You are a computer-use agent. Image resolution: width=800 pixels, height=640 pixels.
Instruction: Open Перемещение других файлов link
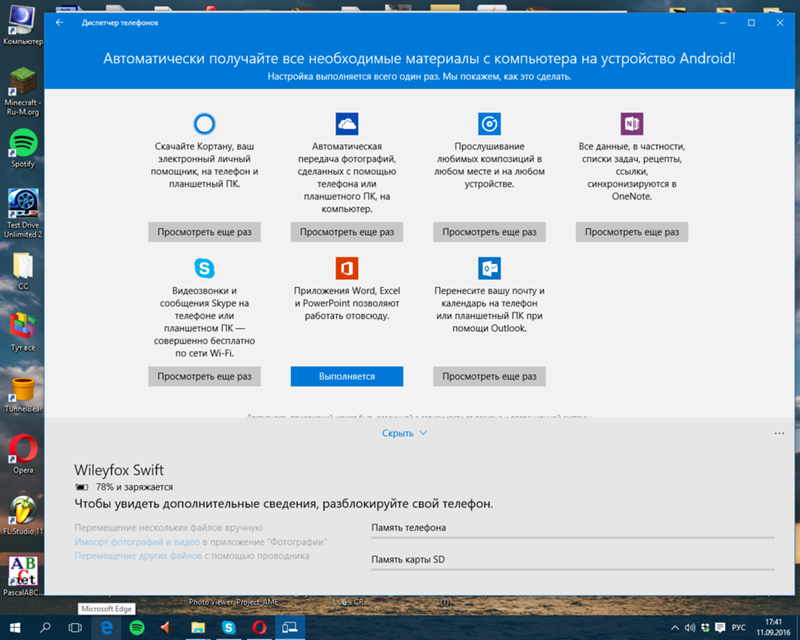[138, 555]
